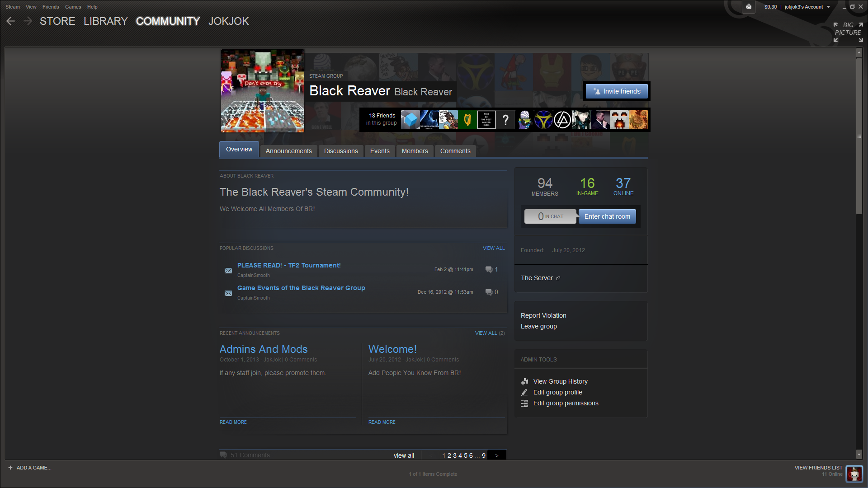Open the yellow Y symbol friend avatar

(x=543, y=120)
